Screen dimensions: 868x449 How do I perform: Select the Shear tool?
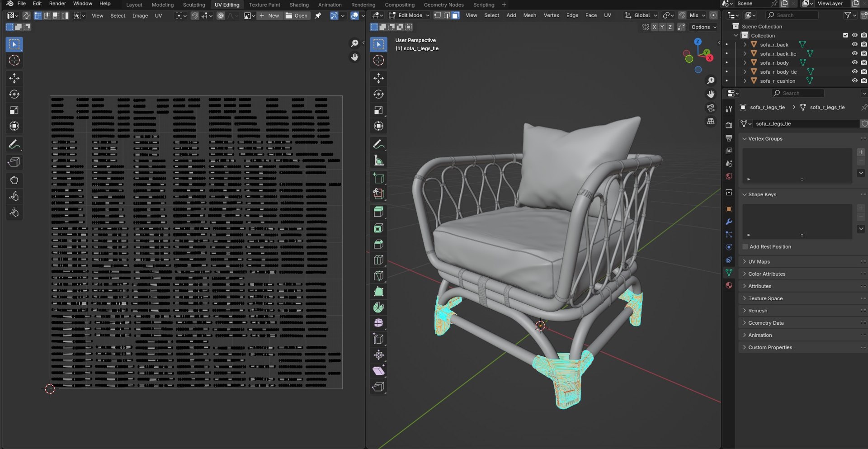[379, 371]
